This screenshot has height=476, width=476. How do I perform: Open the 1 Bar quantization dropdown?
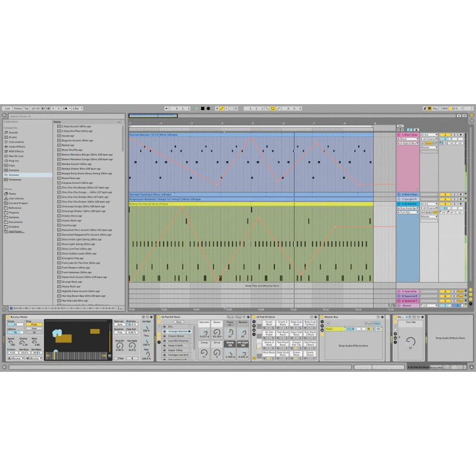[x=76, y=109]
